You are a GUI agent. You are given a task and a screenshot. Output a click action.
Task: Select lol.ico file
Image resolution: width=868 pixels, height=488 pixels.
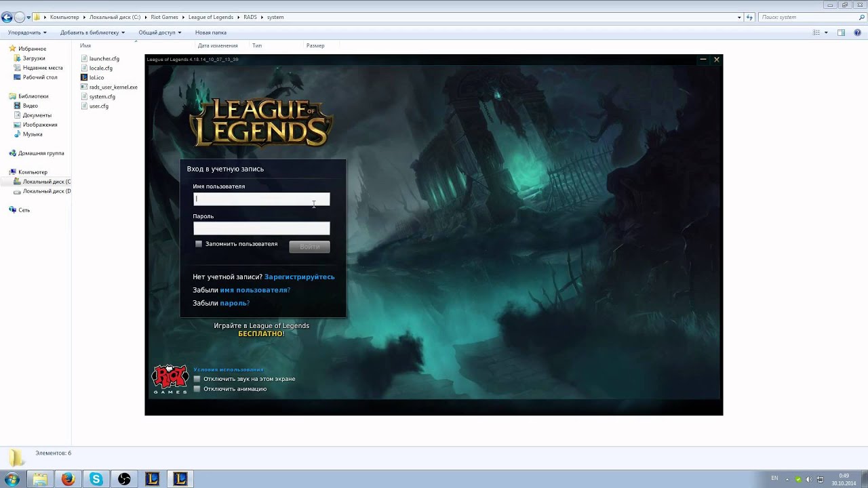[92, 77]
